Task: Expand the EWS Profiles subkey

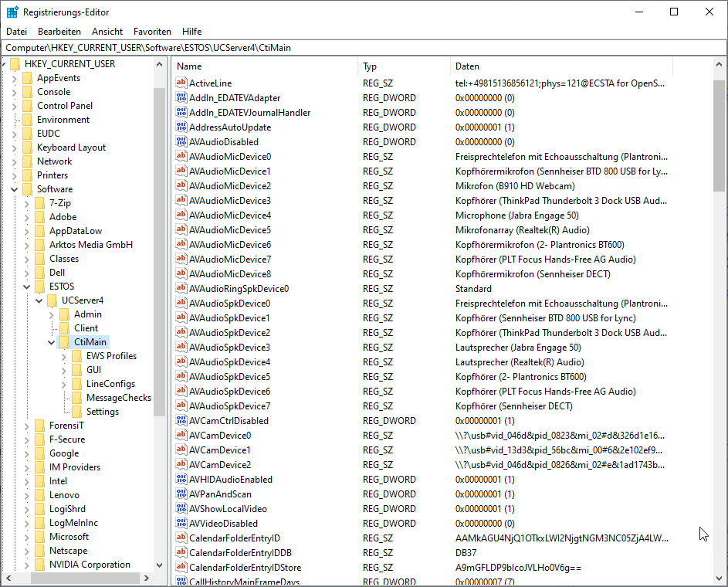Action: [64, 356]
